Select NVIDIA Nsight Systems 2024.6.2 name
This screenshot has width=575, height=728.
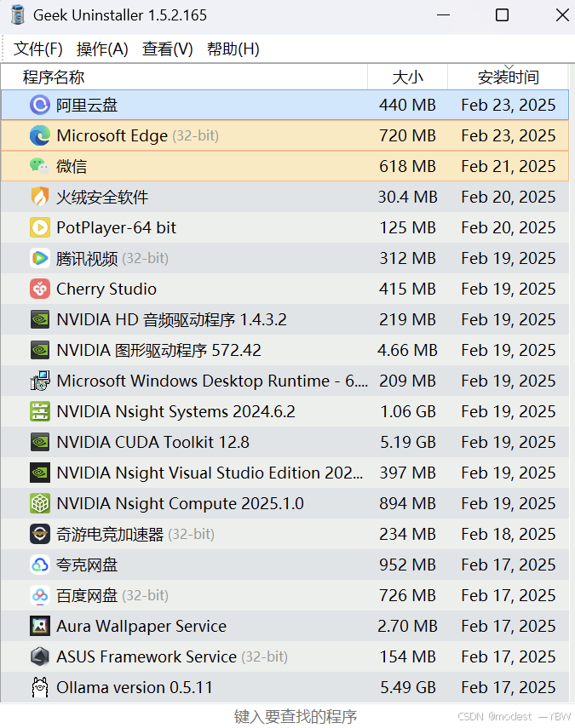(175, 411)
